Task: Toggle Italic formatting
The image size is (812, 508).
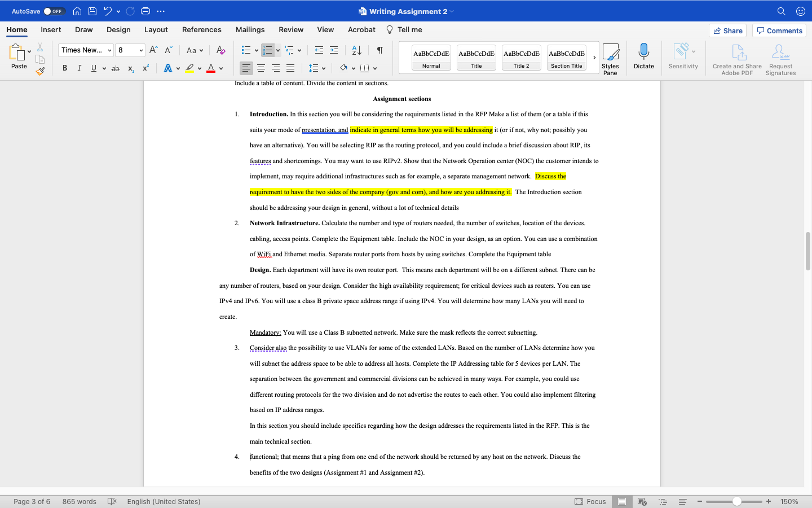Action: tap(79, 68)
